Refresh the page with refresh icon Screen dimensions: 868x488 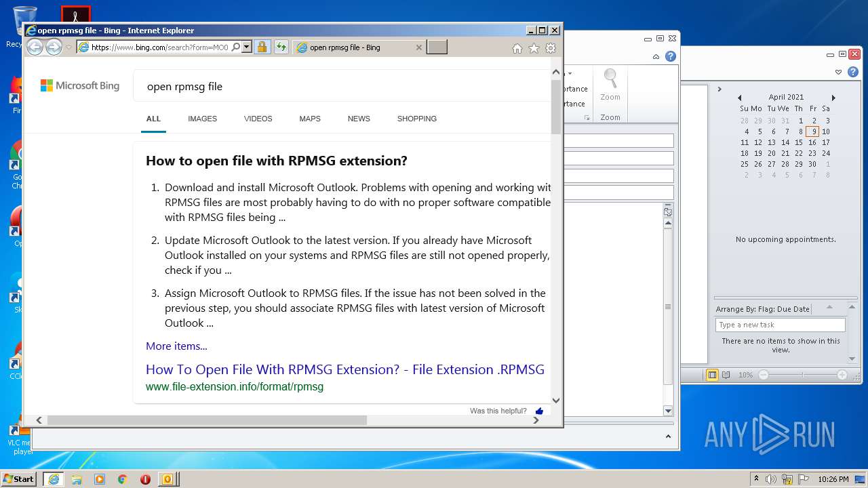point(281,47)
